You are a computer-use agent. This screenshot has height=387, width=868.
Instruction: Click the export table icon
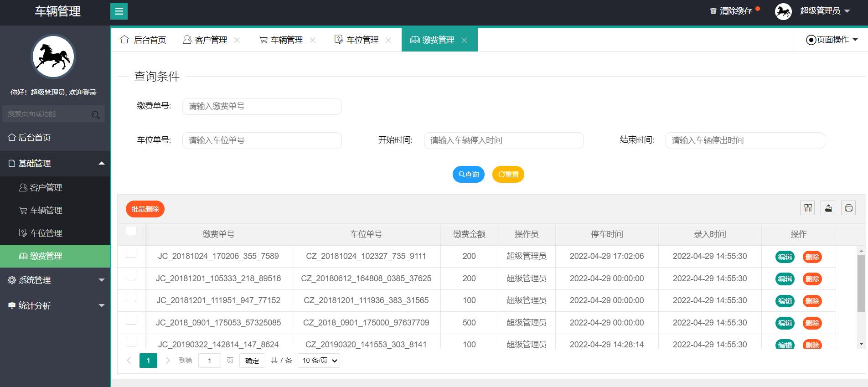[x=828, y=208]
